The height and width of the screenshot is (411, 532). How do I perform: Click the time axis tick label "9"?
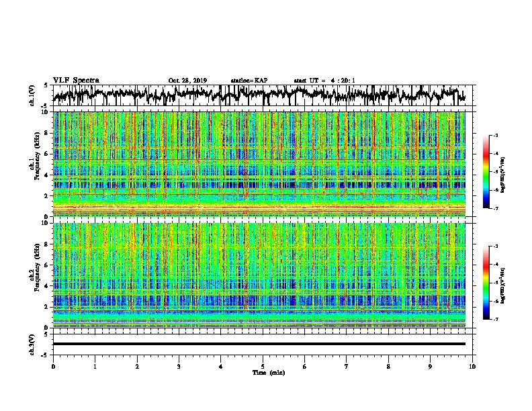tap(430, 367)
